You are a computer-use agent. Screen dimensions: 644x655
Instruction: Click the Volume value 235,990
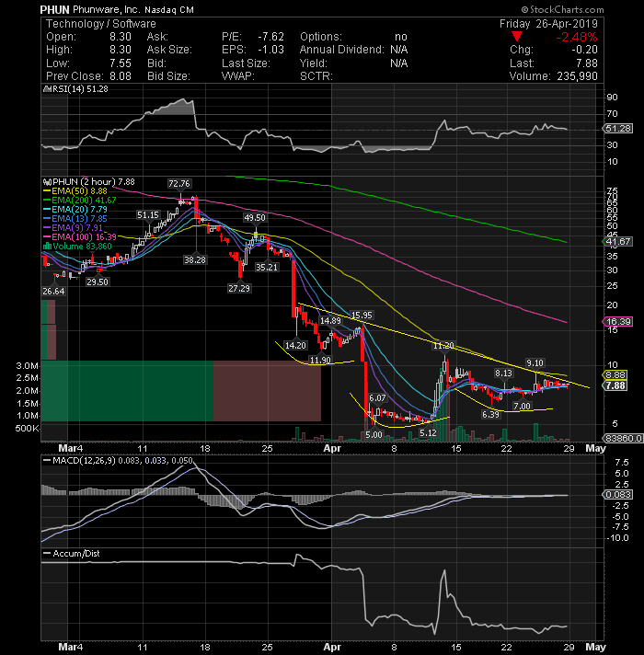(576, 76)
